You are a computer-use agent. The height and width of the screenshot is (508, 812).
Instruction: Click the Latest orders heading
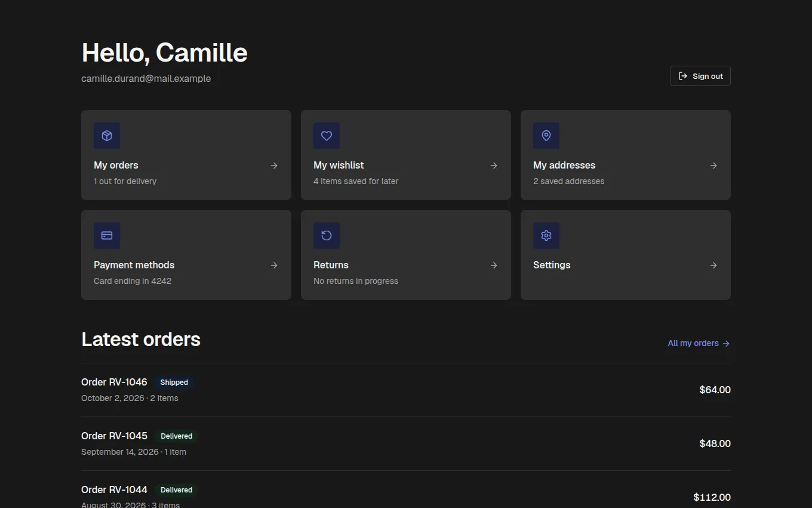(141, 339)
